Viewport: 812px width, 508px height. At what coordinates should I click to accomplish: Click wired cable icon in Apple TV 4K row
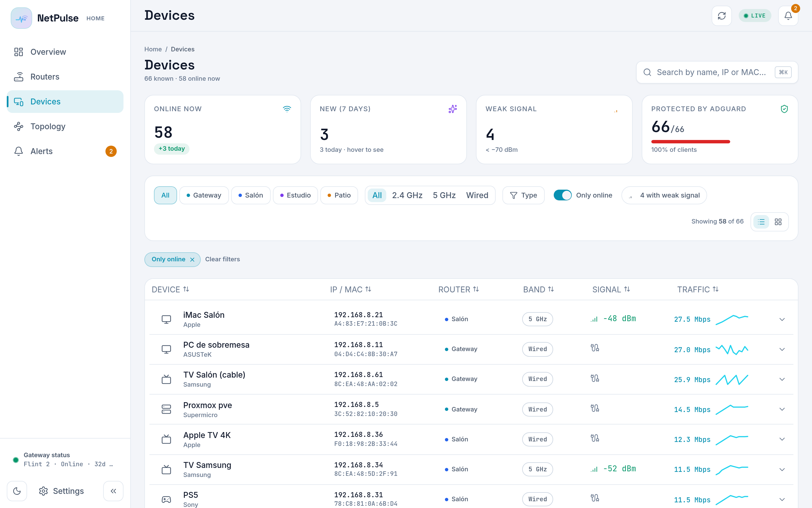coord(595,438)
